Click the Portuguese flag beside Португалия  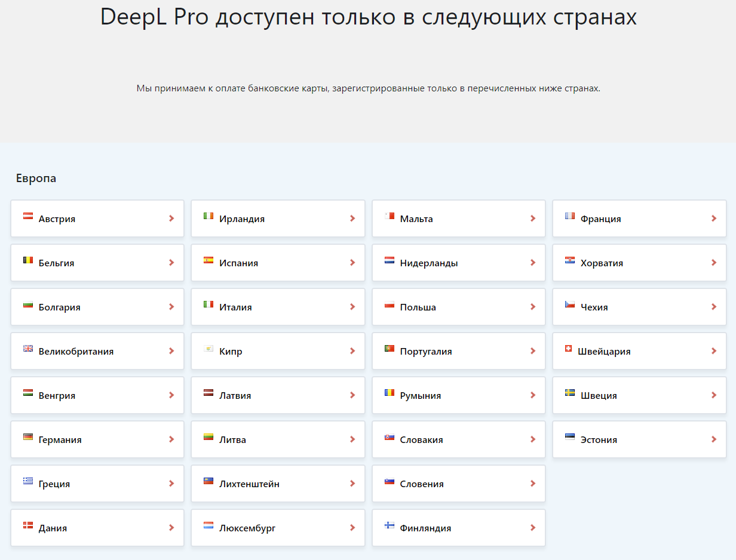click(x=390, y=349)
